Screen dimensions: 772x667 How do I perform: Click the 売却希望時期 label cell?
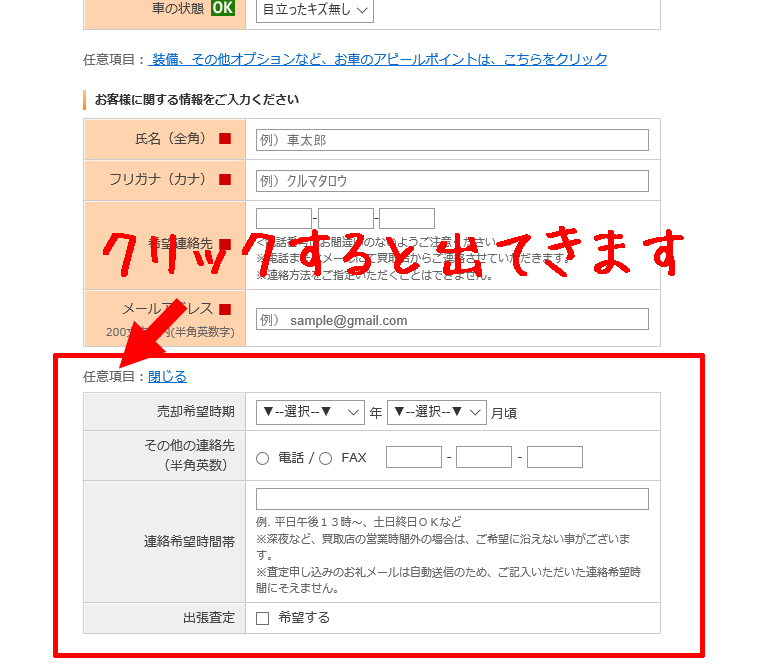click(164, 412)
